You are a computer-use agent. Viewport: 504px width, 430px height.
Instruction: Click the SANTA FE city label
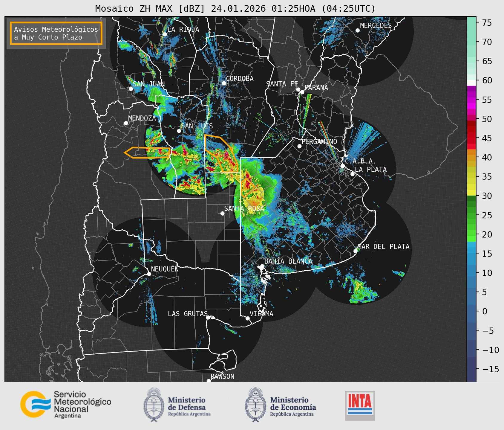(282, 84)
